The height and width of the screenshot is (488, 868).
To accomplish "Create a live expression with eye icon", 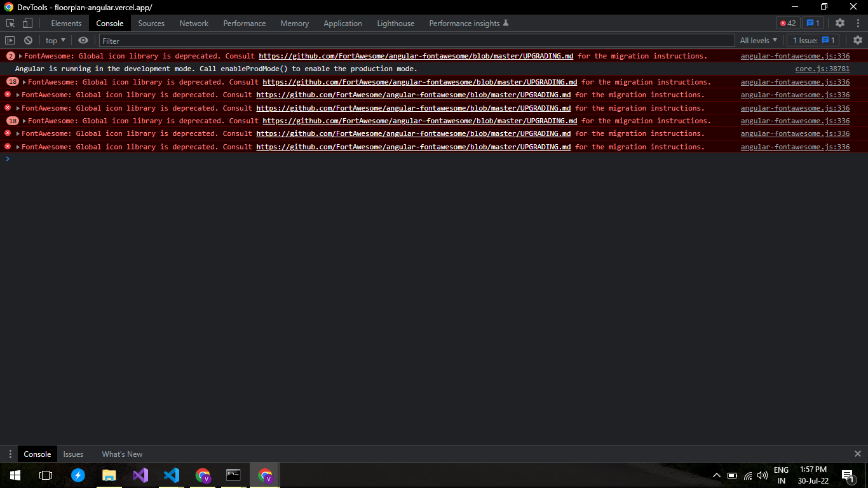I will coord(83,40).
